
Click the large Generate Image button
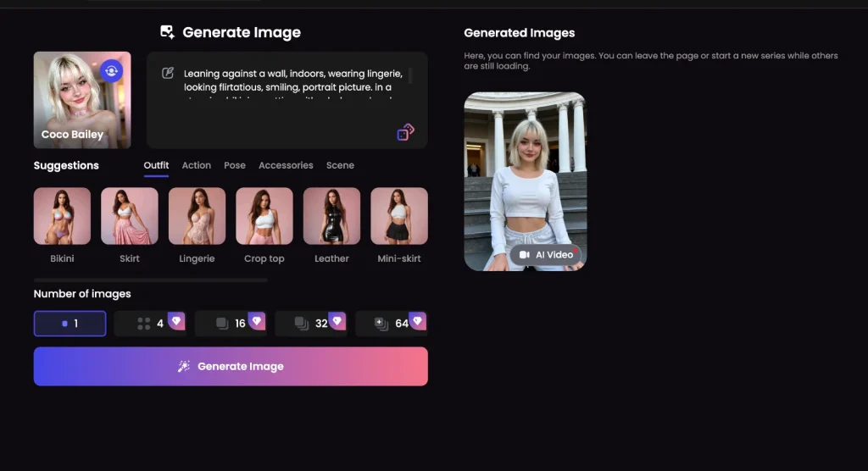[x=231, y=367]
